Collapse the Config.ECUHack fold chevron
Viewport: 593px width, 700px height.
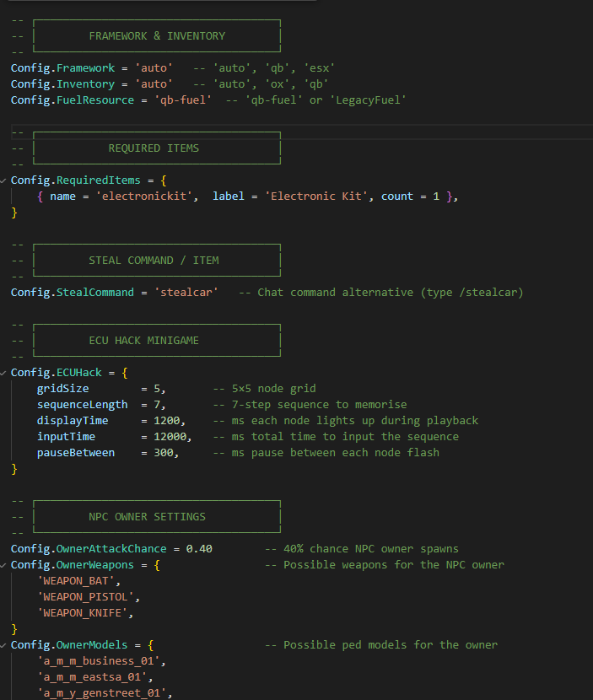click(3, 374)
